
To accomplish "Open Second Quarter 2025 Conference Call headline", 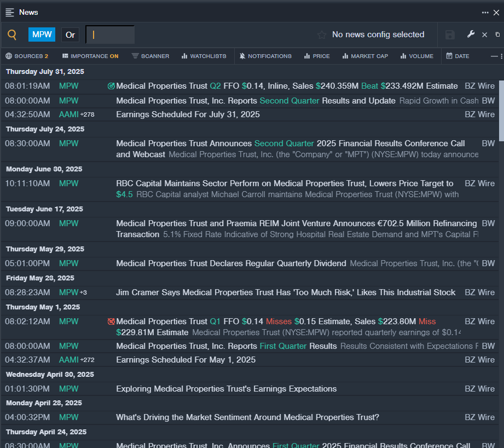I will coord(290,149).
